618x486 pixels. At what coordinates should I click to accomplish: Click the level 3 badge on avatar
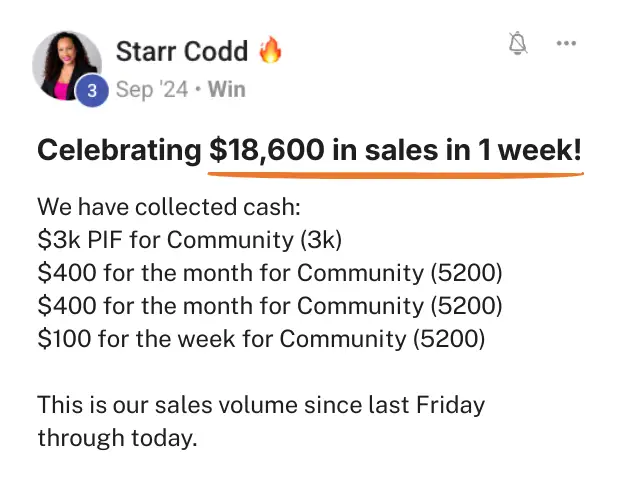pyautogui.click(x=92, y=91)
